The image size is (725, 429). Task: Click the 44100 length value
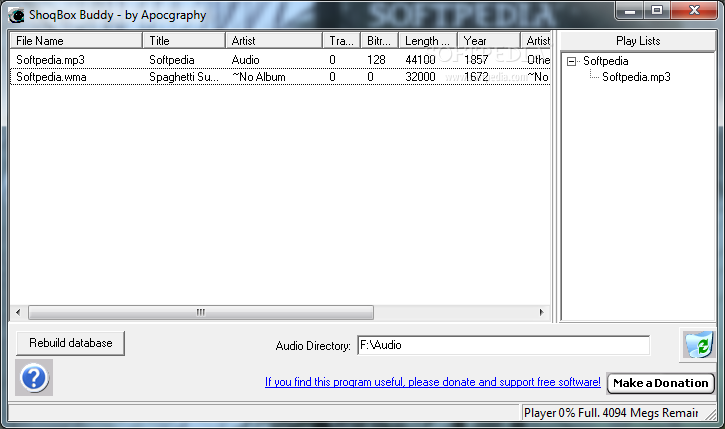(420, 60)
